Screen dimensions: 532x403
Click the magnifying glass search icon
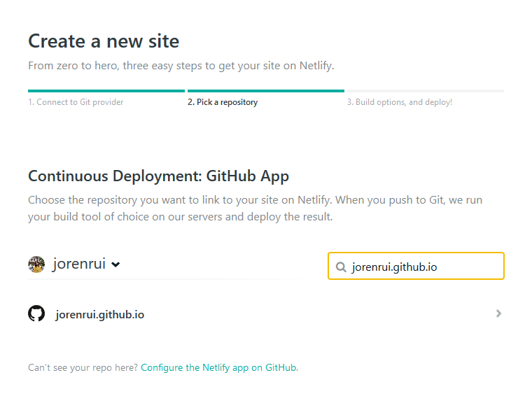[341, 267]
